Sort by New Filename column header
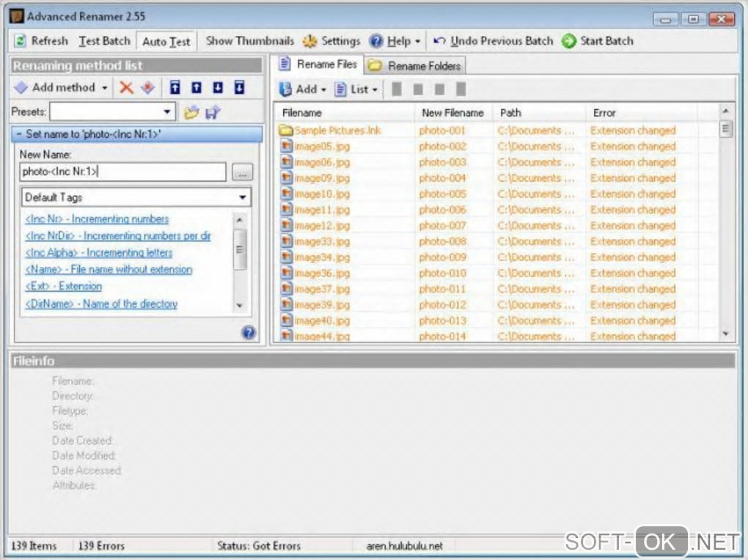 453,113
